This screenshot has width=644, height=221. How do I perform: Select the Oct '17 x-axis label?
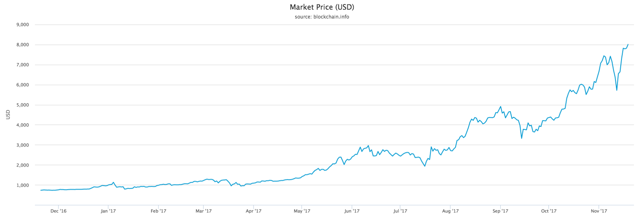549,211
